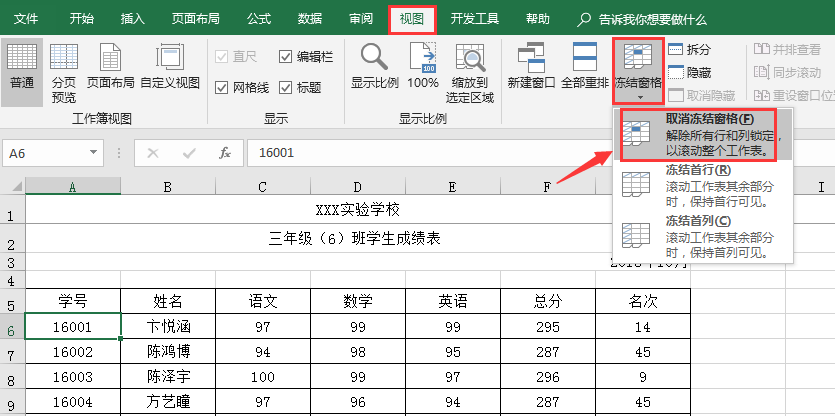The width and height of the screenshot is (835, 416).
Task: Open the 页面布局 ribbon tab
Action: [x=195, y=20]
